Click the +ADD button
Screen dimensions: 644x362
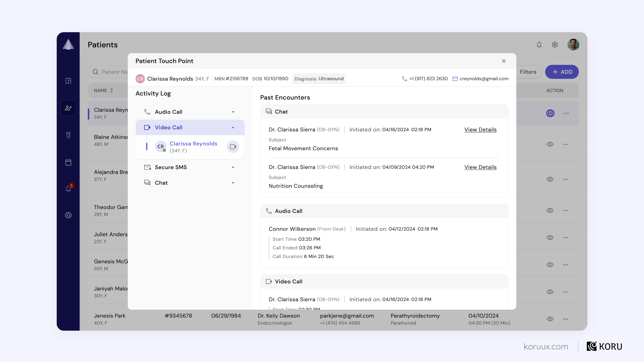pos(562,72)
